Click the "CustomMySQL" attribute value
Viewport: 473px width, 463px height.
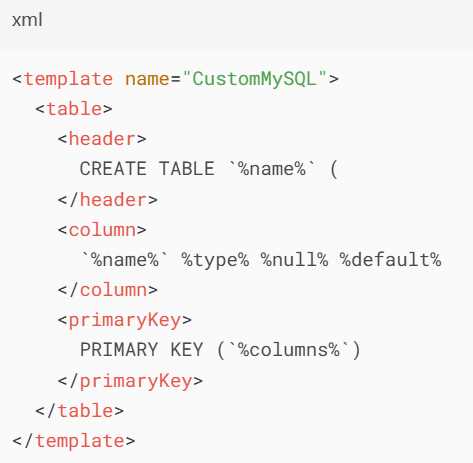point(254,79)
